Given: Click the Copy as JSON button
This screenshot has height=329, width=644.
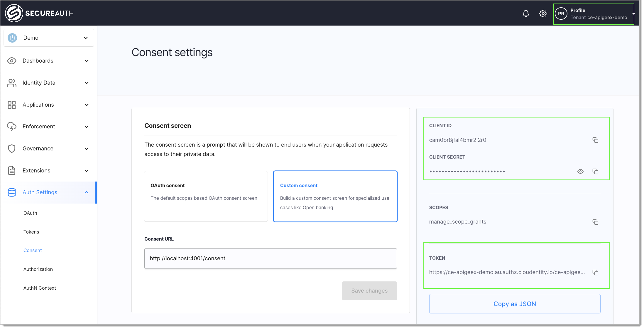Looking at the screenshot, I should point(515,304).
